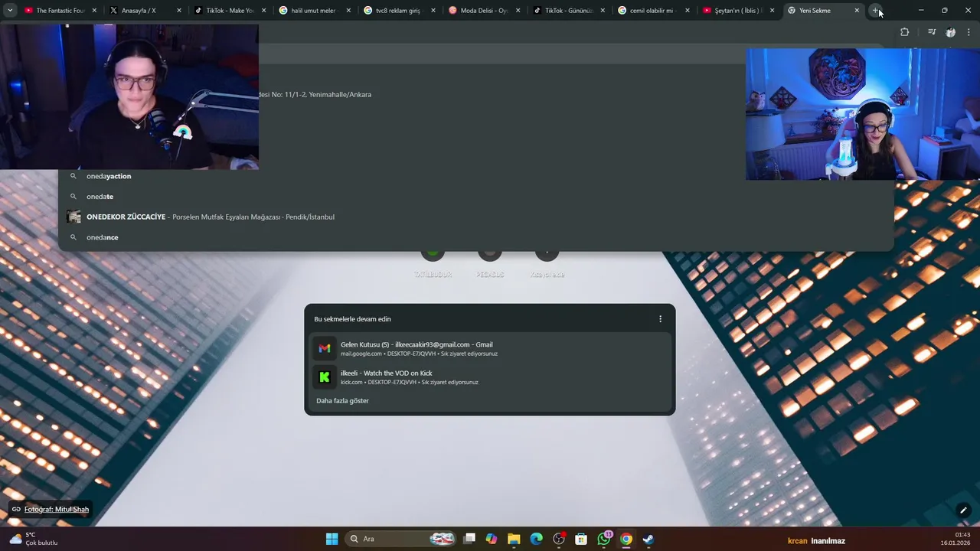980x551 pixels.
Task: Open the Chrome profile avatar
Action: (950, 32)
